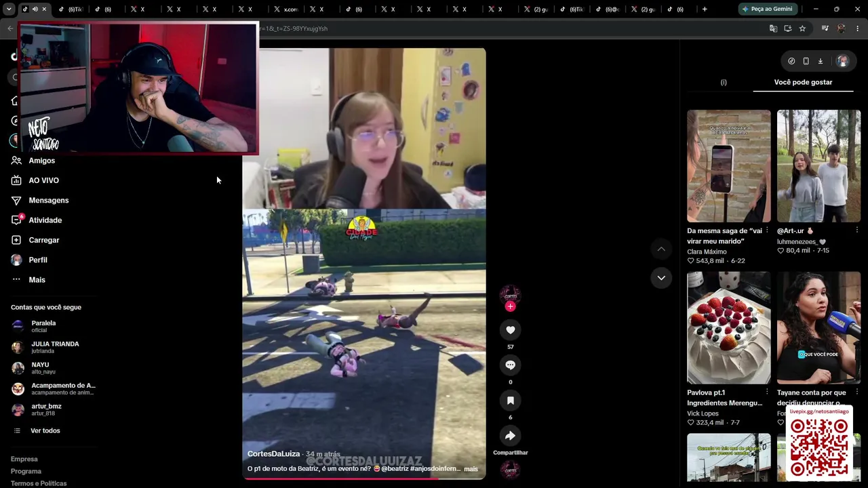868x488 pixels.
Task: Bookmark this page with the star icon
Action: [x=802, y=28]
